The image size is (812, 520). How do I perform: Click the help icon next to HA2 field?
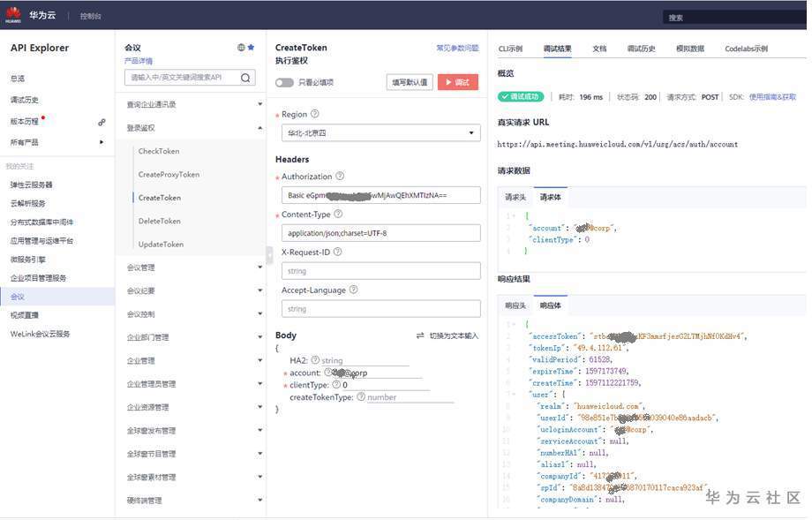click(x=315, y=359)
